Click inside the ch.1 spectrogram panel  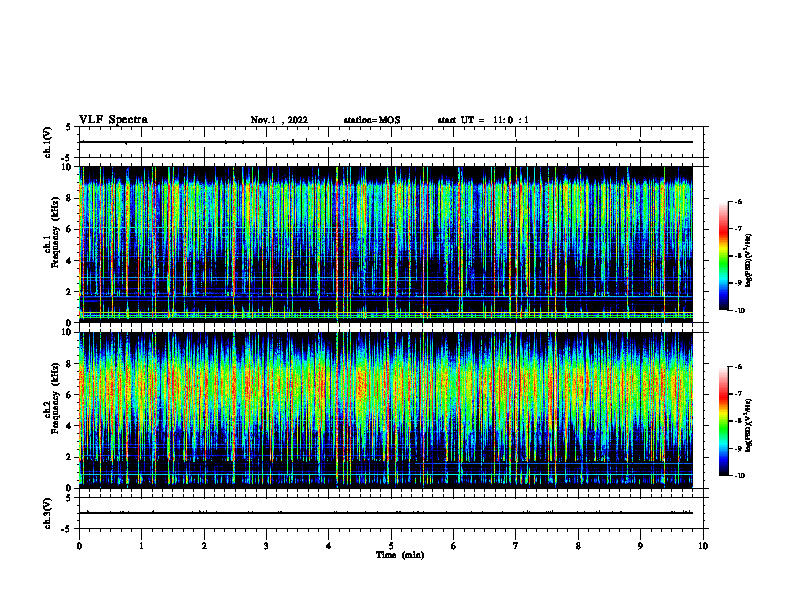[x=386, y=244]
